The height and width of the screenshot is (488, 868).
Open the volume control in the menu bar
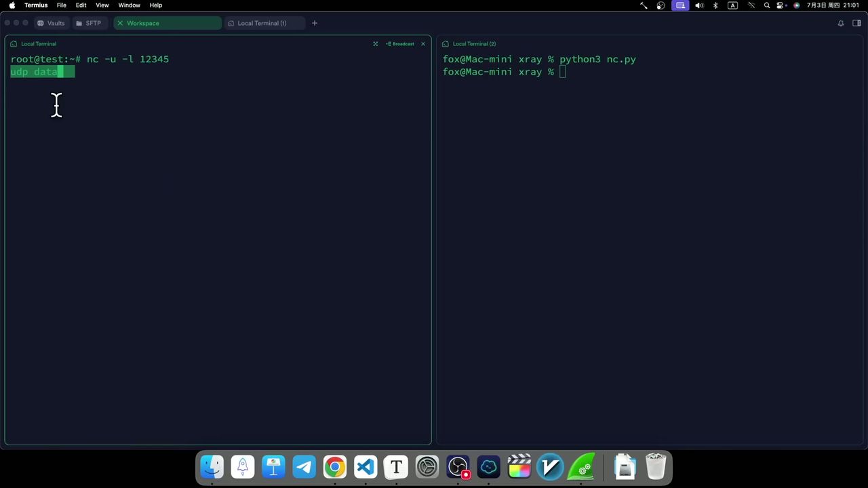699,5
